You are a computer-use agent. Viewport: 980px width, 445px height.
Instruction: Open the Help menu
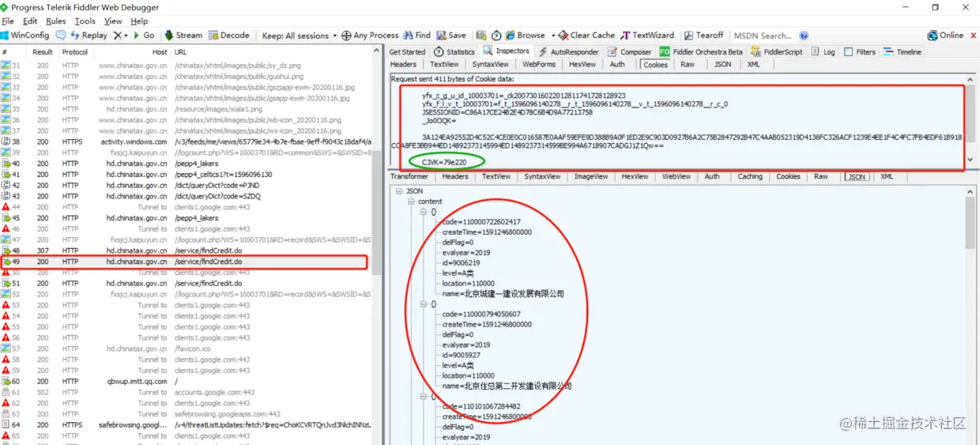pyautogui.click(x=139, y=21)
